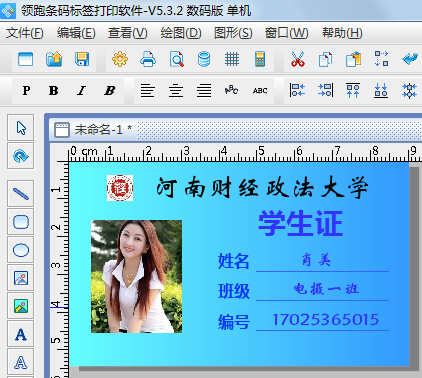Select the 学生证 heading text
The width and height of the screenshot is (422, 378).
[301, 223]
